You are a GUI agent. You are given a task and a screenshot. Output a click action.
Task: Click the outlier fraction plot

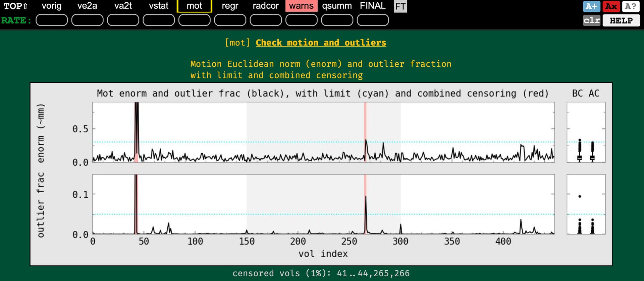point(323,204)
